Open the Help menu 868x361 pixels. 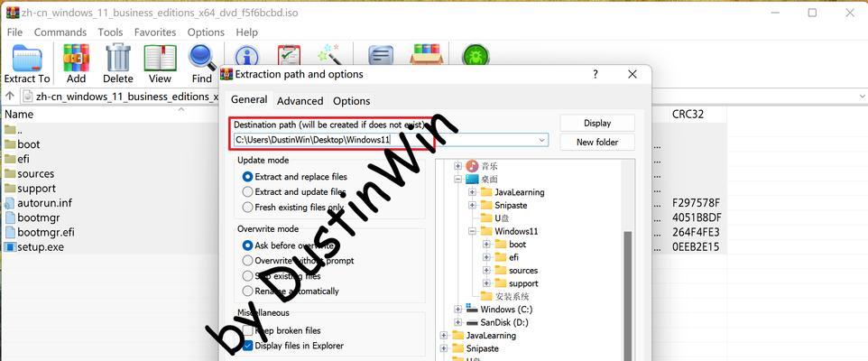click(247, 32)
